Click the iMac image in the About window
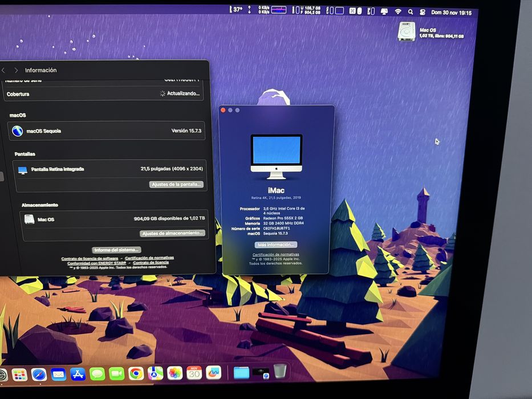The image size is (532, 399). click(276, 156)
